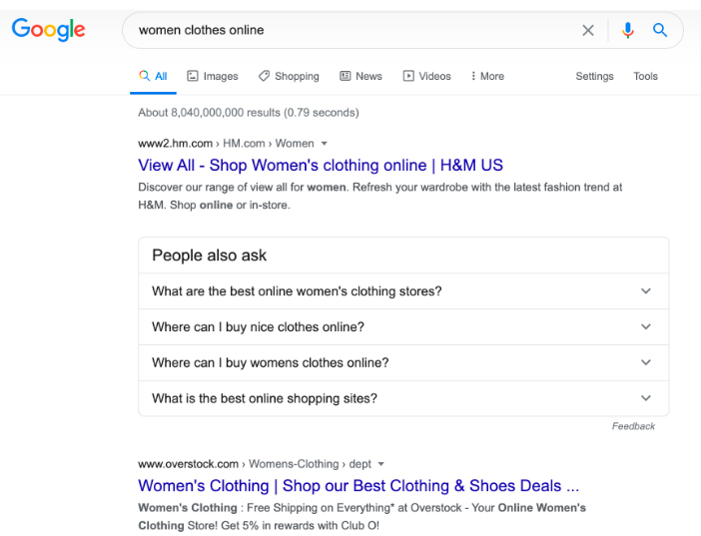
Task: Expand "Where can I buy nice clothes online?"
Action: click(x=404, y=327)
